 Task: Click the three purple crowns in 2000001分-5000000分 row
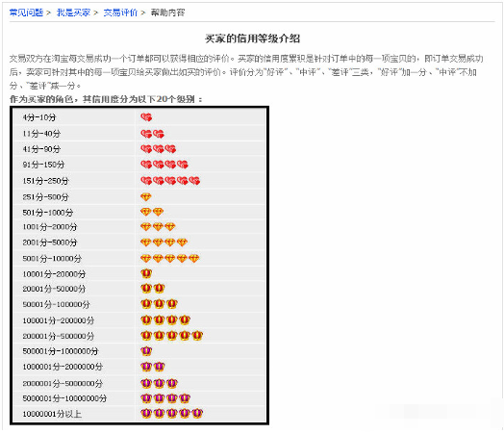159,383
